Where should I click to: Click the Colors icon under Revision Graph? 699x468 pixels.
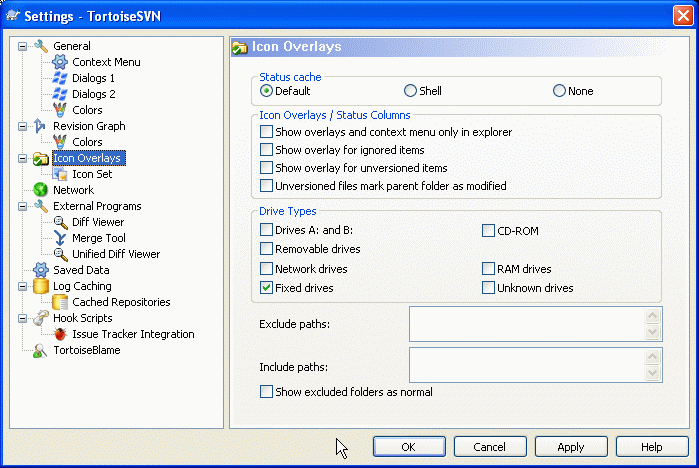(60, 142)
